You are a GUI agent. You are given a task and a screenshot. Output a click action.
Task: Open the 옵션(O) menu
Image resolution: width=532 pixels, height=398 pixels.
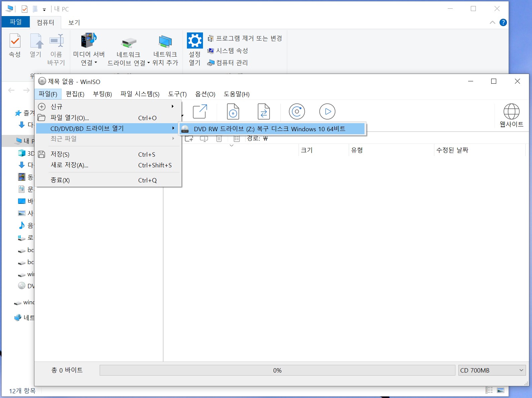tap(205, 94)
